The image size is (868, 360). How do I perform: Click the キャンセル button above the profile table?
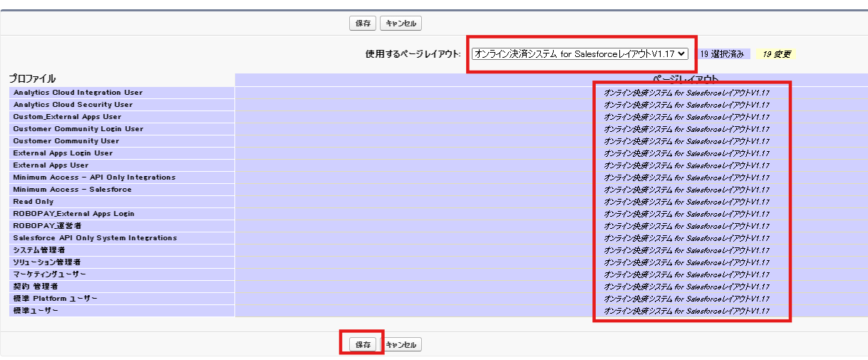click(x=401, y=24)
